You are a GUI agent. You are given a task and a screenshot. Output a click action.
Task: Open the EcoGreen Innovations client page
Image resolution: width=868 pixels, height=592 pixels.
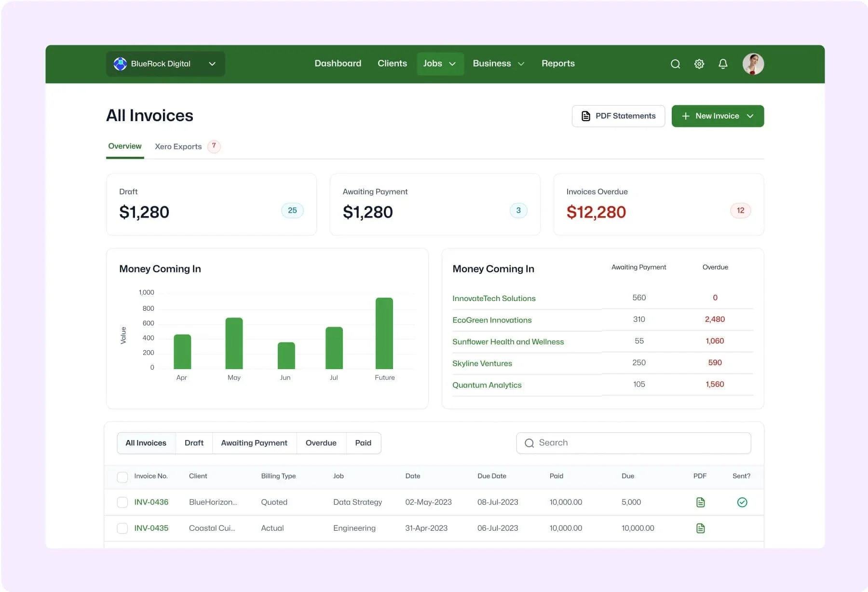(492, 320)
